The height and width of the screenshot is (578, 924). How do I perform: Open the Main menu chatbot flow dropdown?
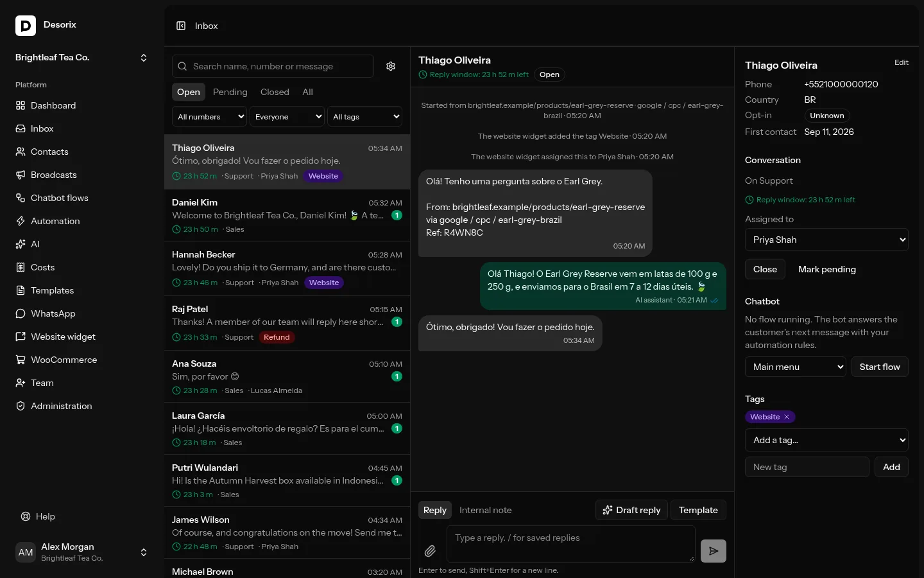click(x=796, y=367)
